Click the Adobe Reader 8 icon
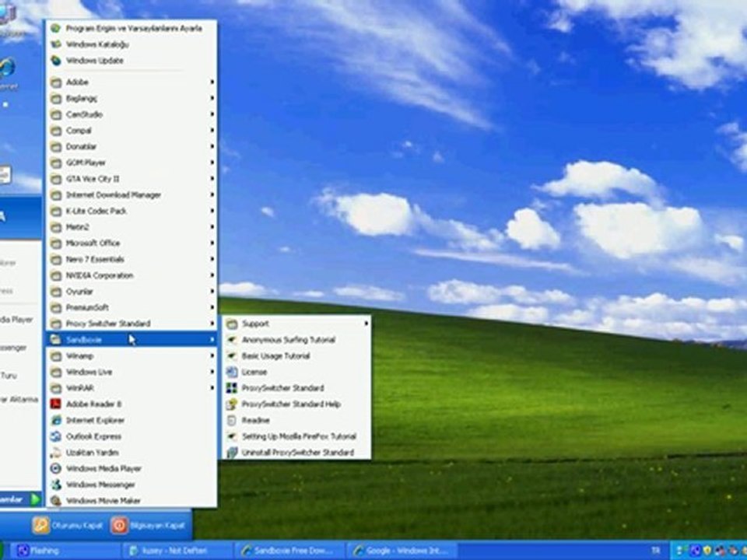Image resolution: width=747 pixels, height=560 pixels. tap(56, 404)
